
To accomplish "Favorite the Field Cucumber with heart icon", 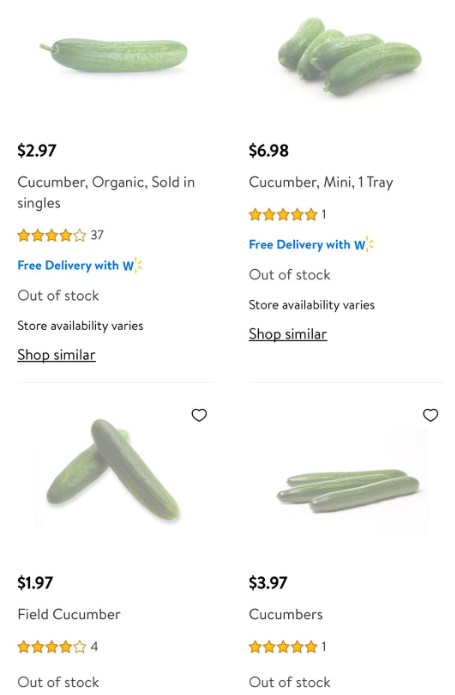I will [x=199, y=415].
